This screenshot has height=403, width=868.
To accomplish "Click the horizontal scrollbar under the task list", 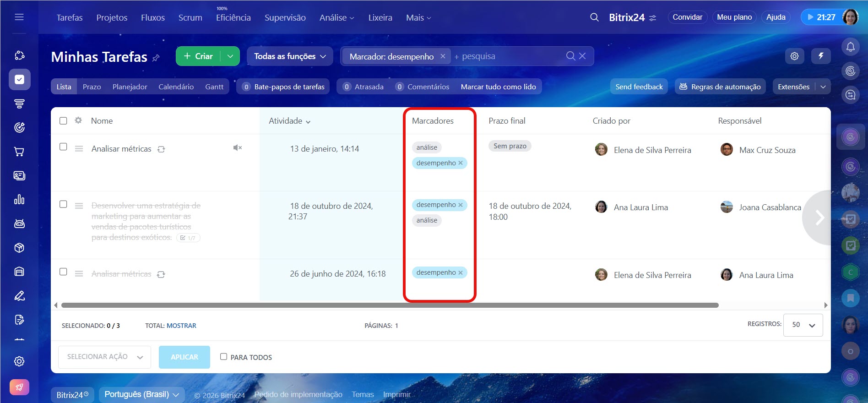I will (x=389, y=305).
